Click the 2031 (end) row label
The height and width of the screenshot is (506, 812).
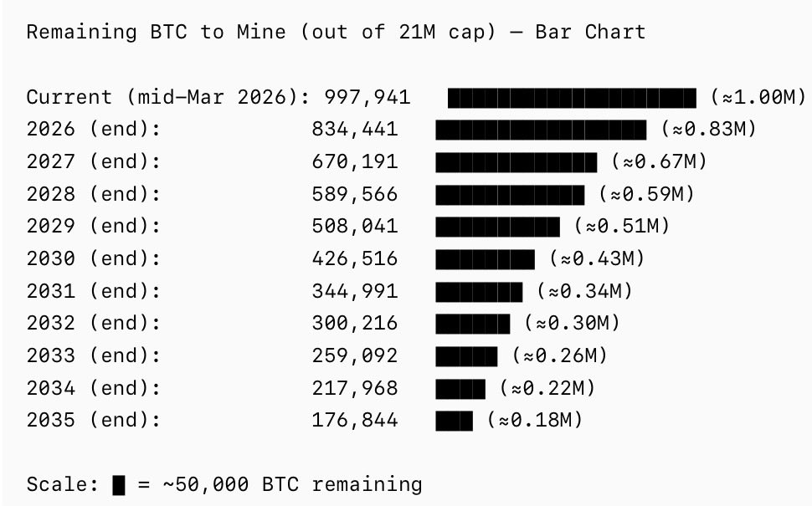click(x=93, y=291)
